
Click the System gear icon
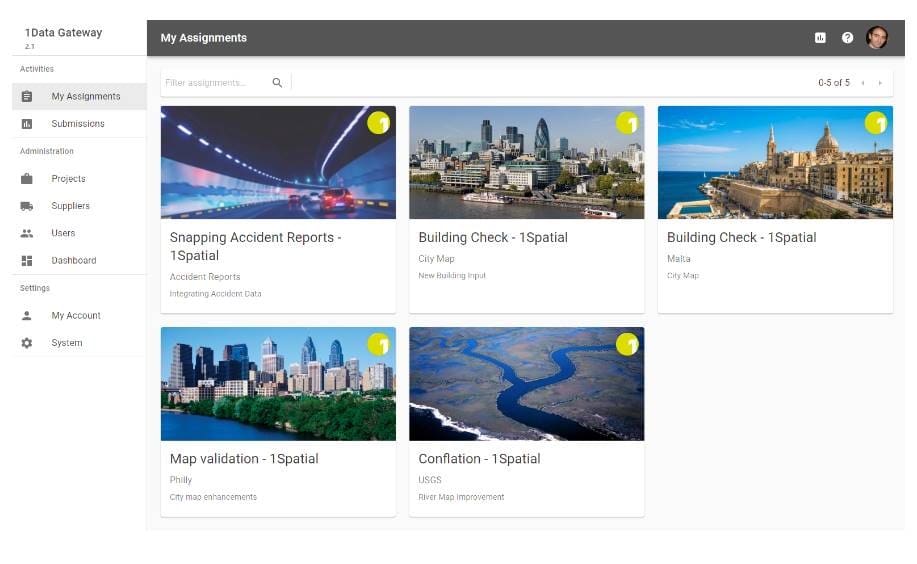tap(27, 343)
